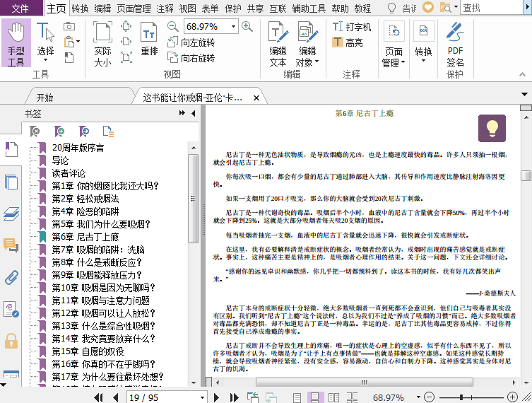Image resolution: width=532 pixels, height=403 pixels.
Task: Select the Hand tool in ribbon
Action: [16, 43]
